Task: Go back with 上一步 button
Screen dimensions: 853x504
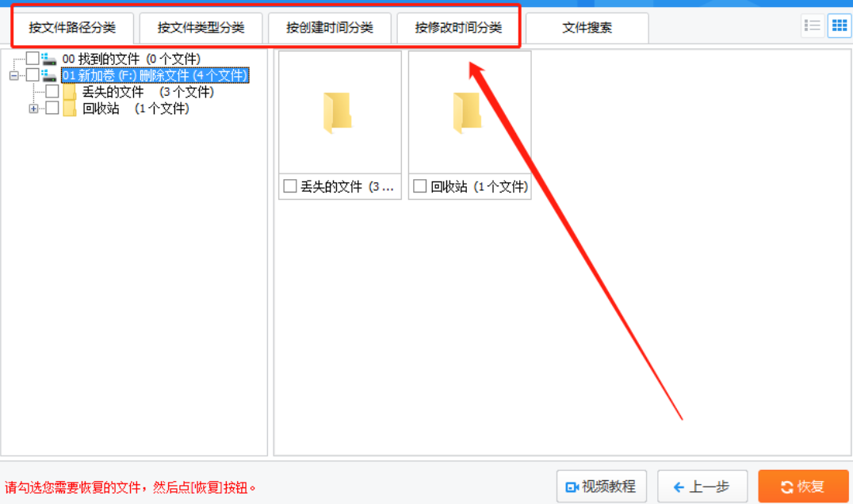Action: (702, 486)
